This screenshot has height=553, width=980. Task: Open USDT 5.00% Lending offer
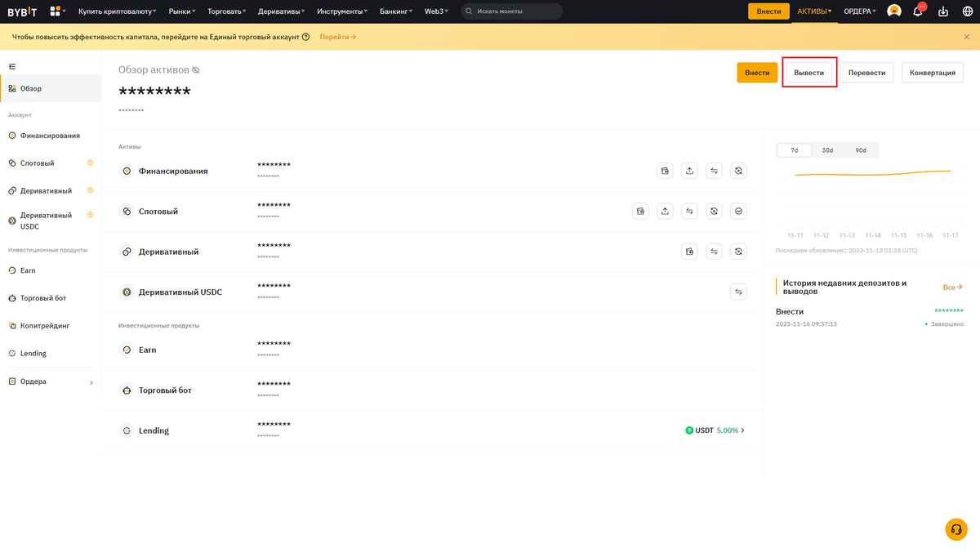point(715,430)
